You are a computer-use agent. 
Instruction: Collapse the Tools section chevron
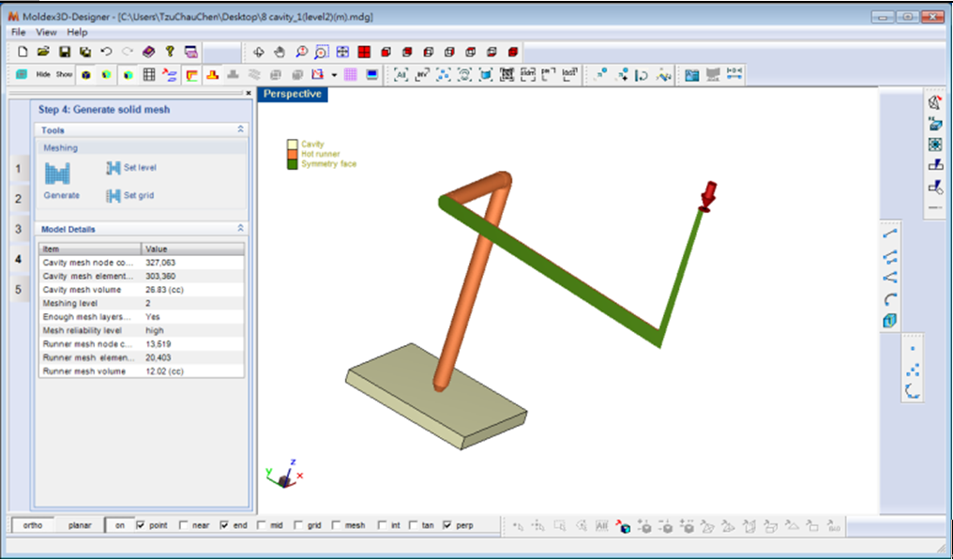tap(240, 129)
